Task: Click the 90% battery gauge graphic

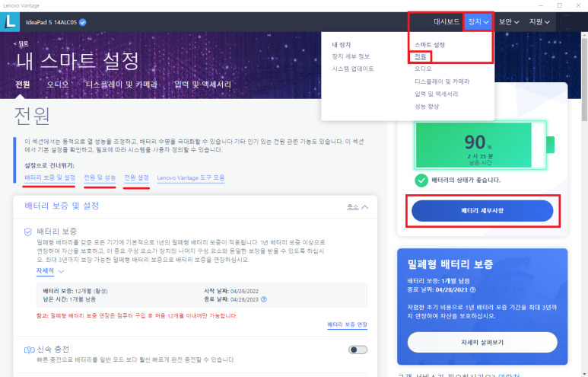Action: tap(484, 145)
